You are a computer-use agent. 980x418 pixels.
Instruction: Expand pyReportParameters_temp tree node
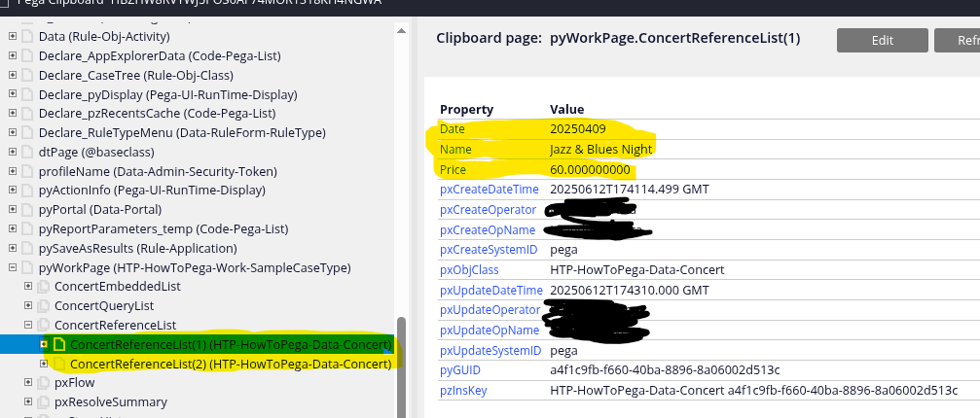point(13,229)
